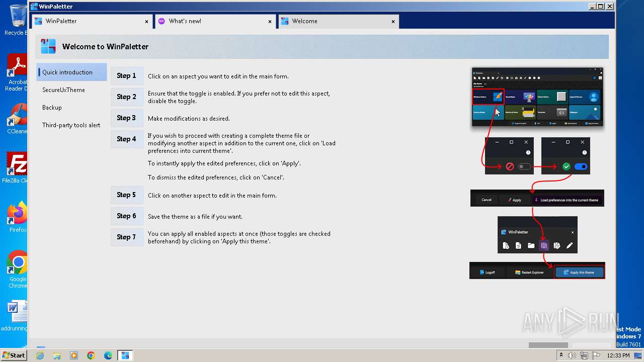
Task: Select the Recycle Bin desktop icon
Action: (x=17, y=20)
